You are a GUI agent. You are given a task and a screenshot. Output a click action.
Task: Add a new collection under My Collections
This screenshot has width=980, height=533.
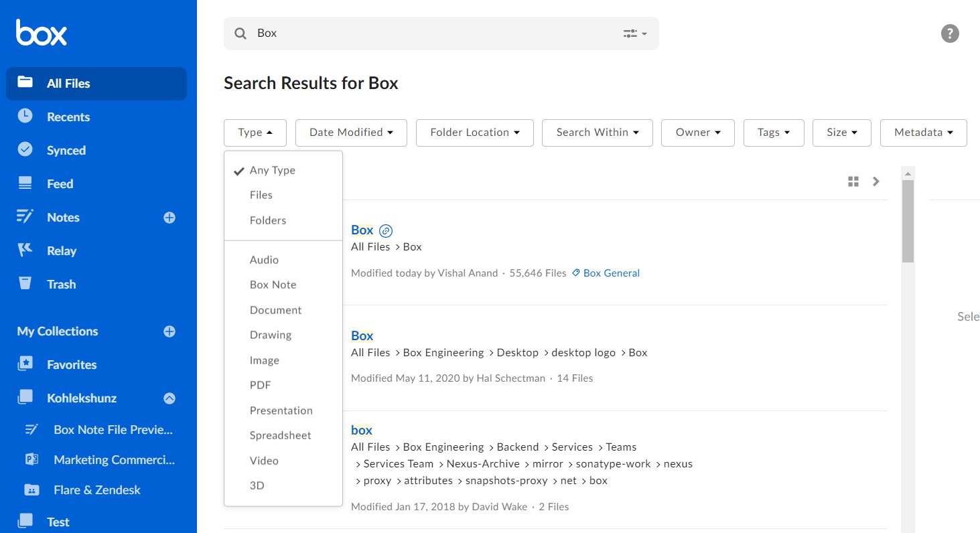(x=169, y=331)
